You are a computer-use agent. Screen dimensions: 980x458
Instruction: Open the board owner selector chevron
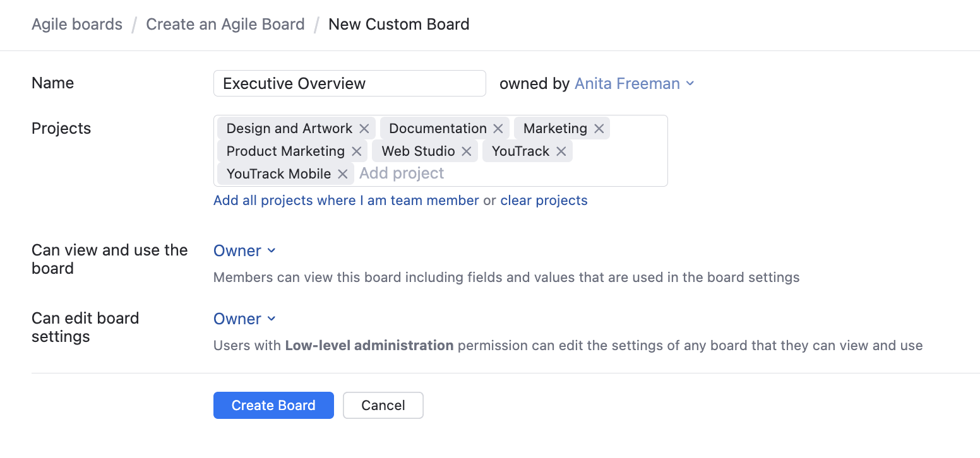click(690, 83)
